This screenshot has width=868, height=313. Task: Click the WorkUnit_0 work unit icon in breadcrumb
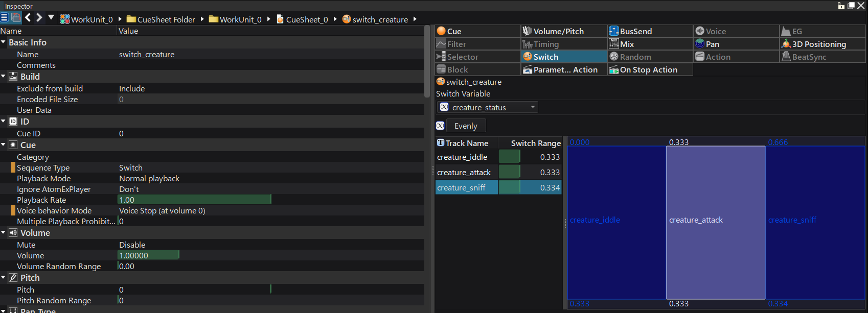coord(65,19)
